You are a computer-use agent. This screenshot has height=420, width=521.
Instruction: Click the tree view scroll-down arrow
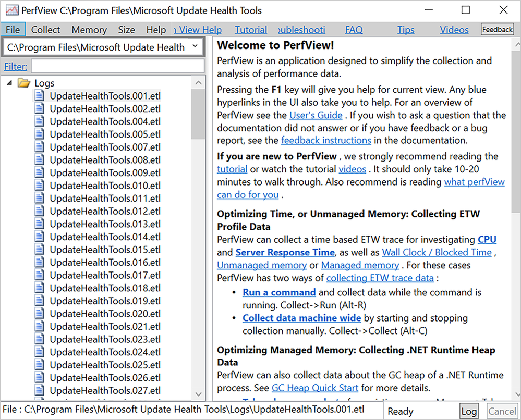click(x=198, y=394)
